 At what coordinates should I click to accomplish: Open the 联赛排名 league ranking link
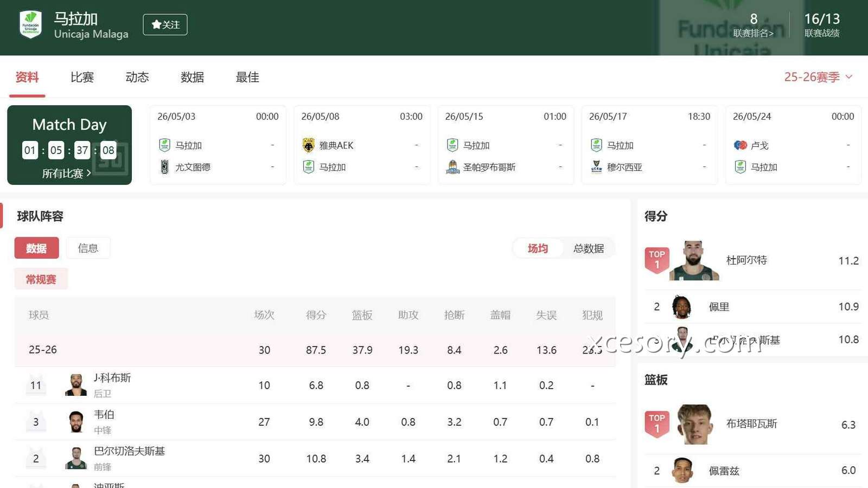click(753, 33)
